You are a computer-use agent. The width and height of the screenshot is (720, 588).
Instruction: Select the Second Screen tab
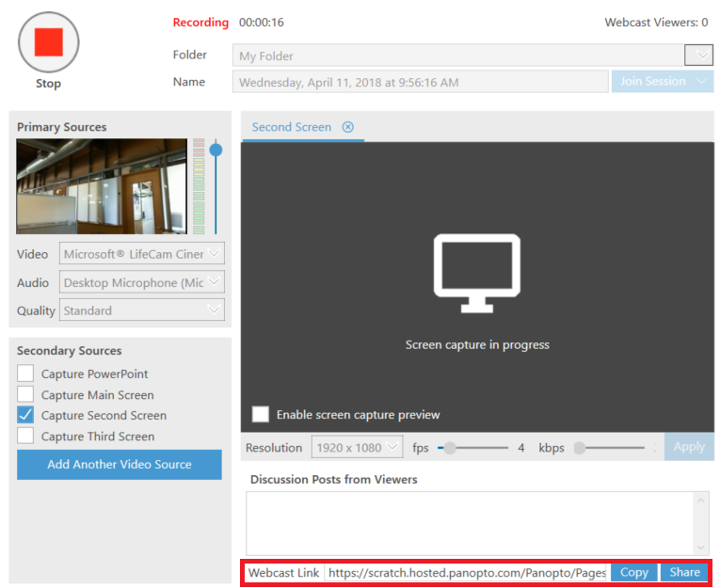291,127
